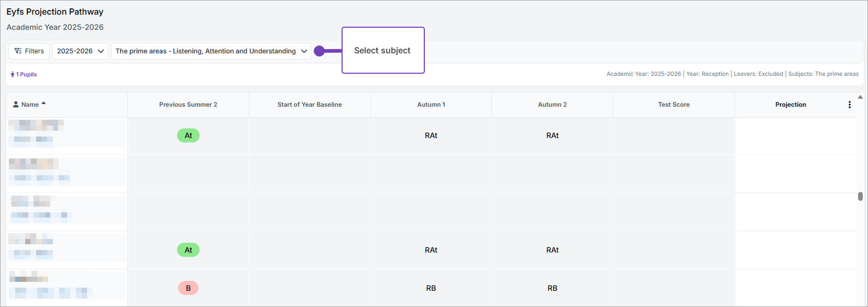Click the red B badge in Previous Summer 2
Screen dimensions: 868x307
(x=188, y=288)
